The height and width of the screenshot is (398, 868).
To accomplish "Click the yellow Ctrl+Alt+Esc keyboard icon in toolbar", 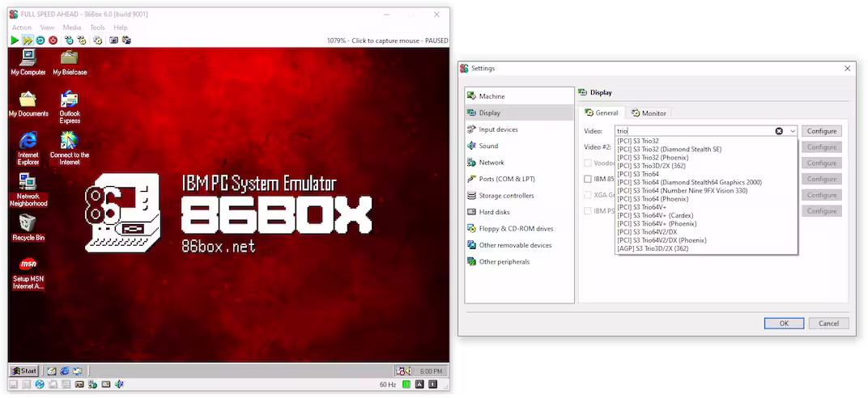I will pos(81,40).
